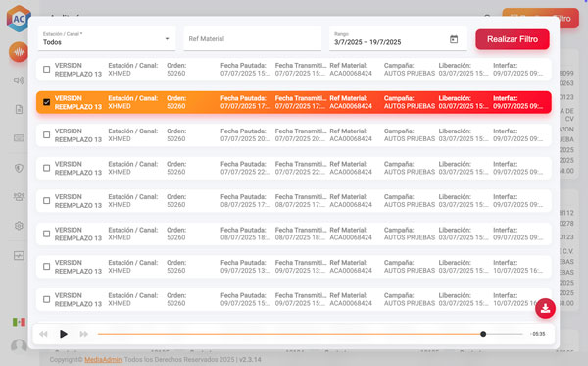Click the Mexico flag language icon

coord(19,322)
